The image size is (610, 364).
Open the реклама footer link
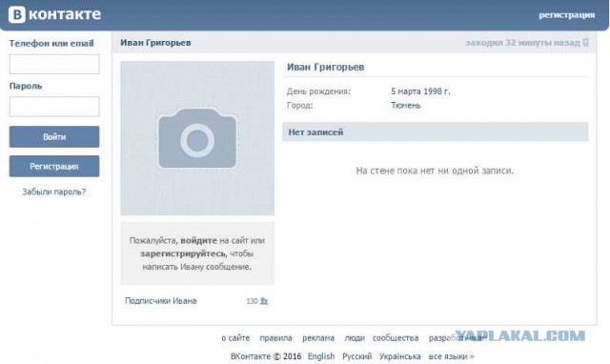[x=318, y=338]
